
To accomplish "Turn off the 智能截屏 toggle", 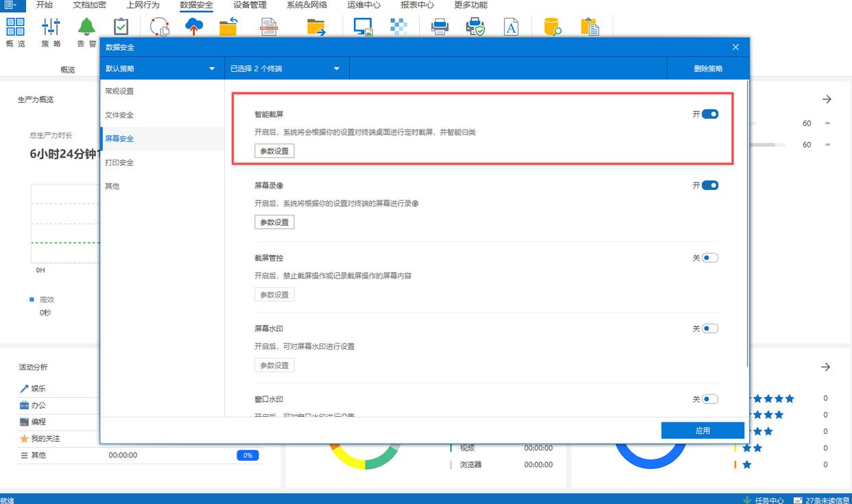I will coord(710,114).
